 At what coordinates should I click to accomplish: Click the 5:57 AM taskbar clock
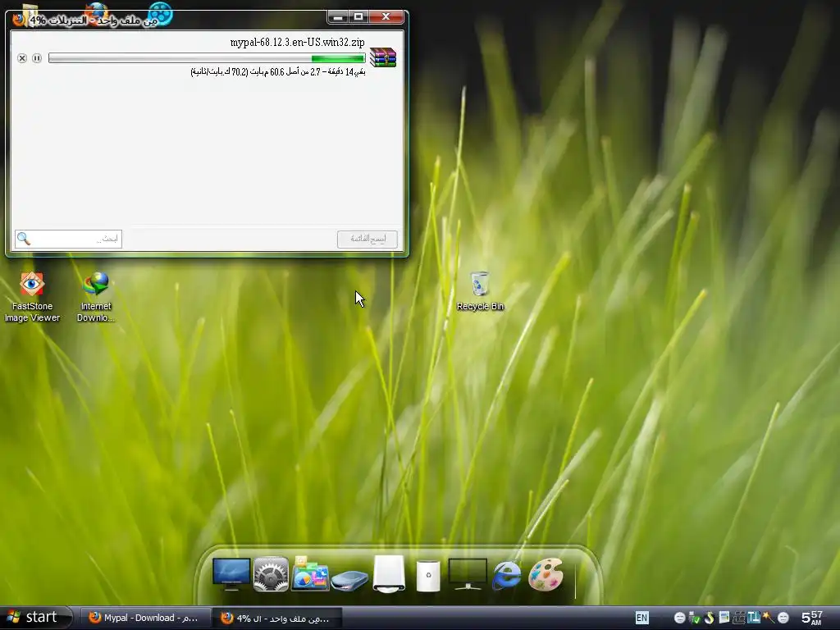pos(812,618)
